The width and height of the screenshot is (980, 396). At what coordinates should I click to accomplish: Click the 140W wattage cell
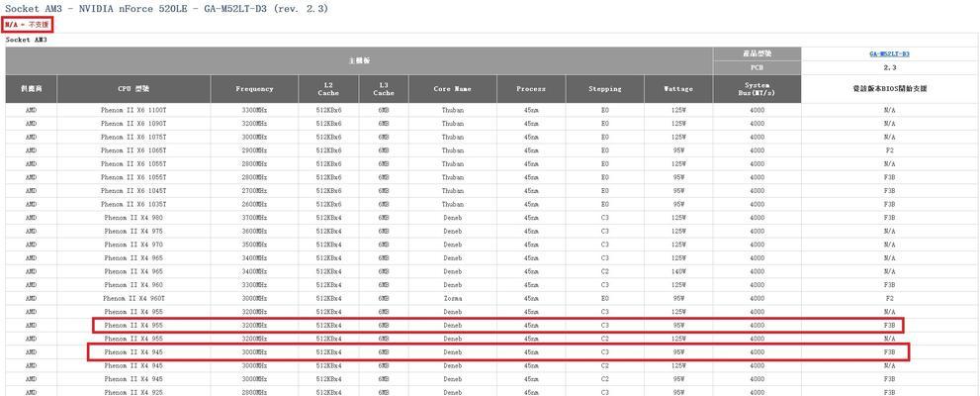678,271
